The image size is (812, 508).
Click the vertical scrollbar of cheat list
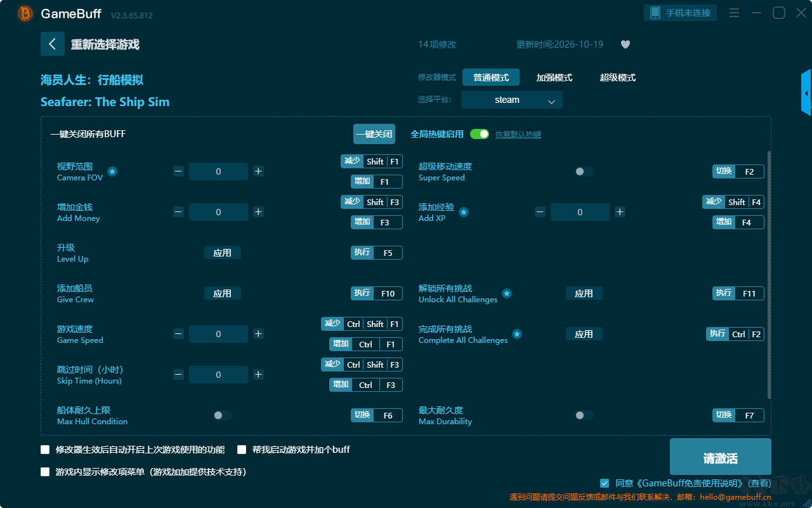click(769, 275)
